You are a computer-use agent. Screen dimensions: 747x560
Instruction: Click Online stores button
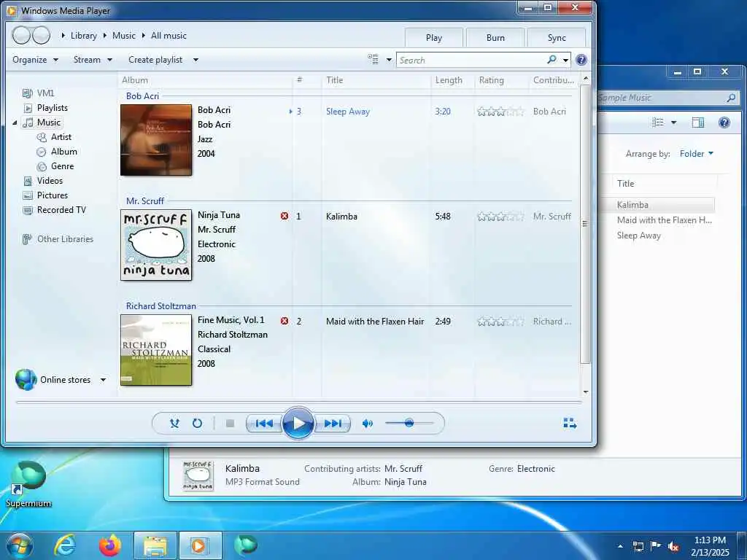(x=53, y=379)
